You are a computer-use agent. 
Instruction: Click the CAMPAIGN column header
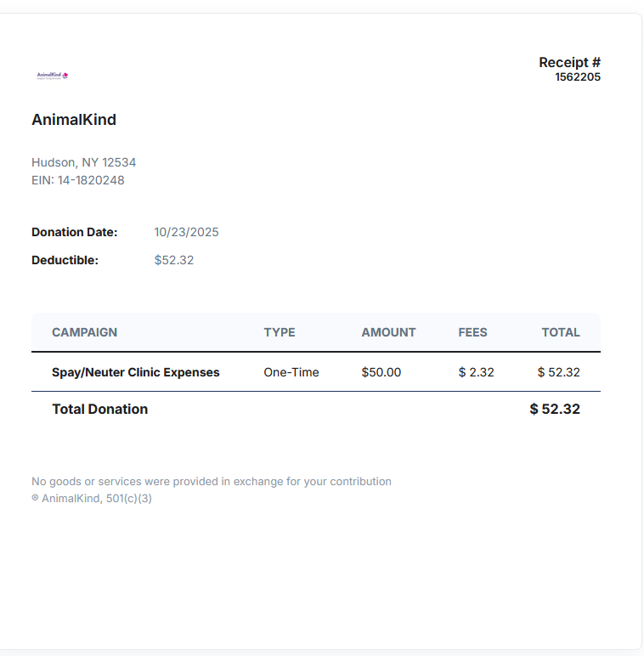point(84,332)
